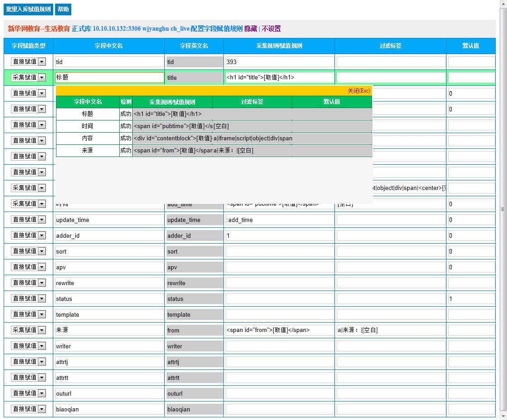507x420 pixels.
Task: Click the 隐藏 link in header
Action: 251,29
